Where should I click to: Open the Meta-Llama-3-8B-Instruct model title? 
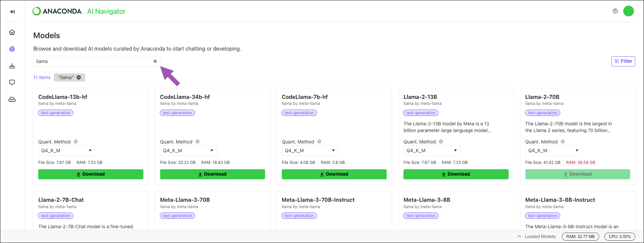pyautogui.click(x=560, y=200)
